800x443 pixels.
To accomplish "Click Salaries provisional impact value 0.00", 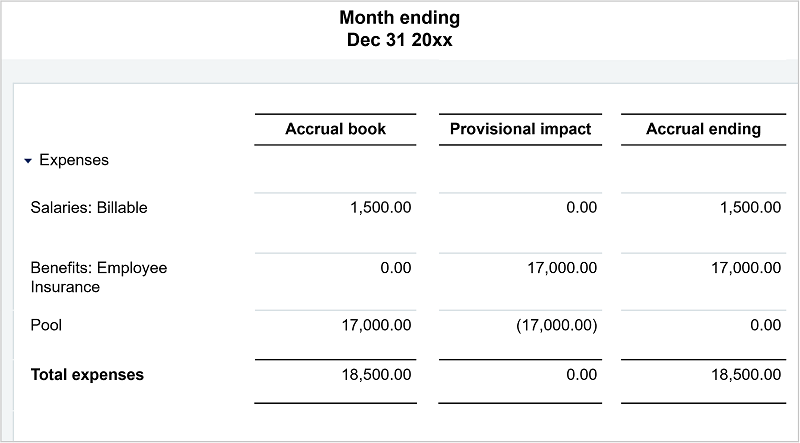I will tap(580, 208).
